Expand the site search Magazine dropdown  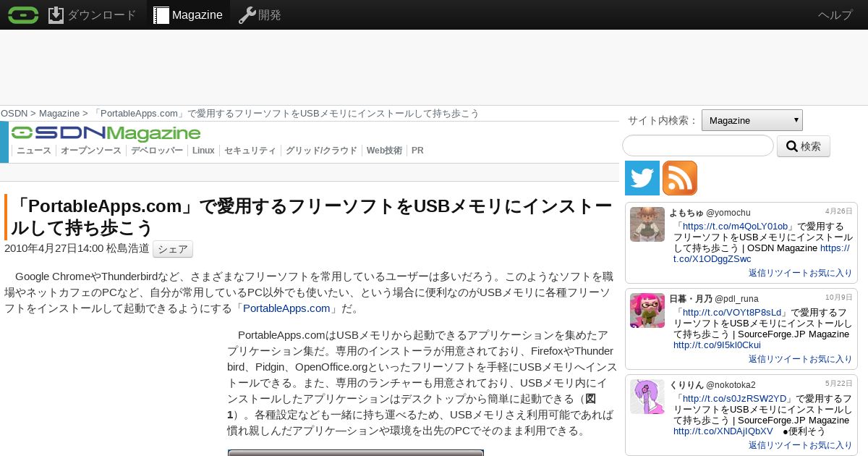click(752, 120)
